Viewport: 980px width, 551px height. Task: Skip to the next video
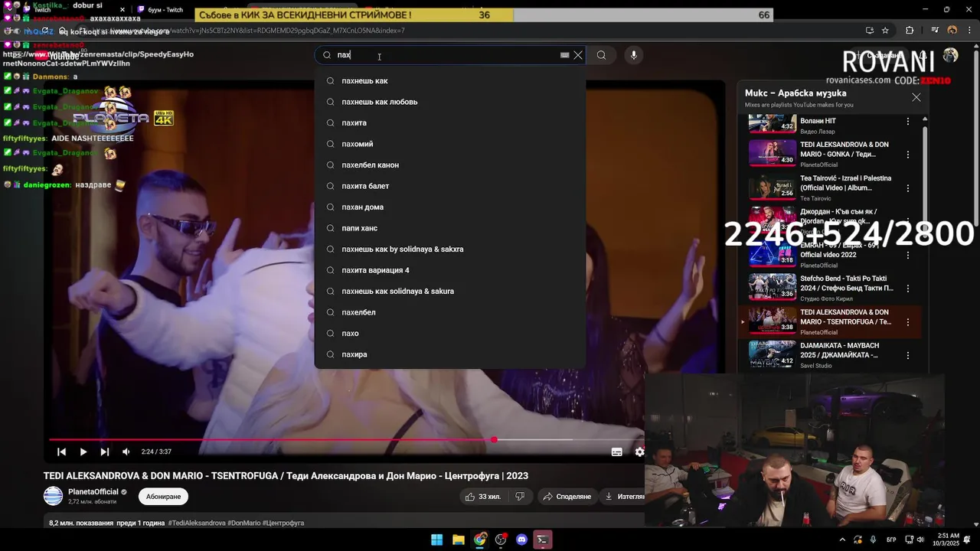tap(105, 452)
